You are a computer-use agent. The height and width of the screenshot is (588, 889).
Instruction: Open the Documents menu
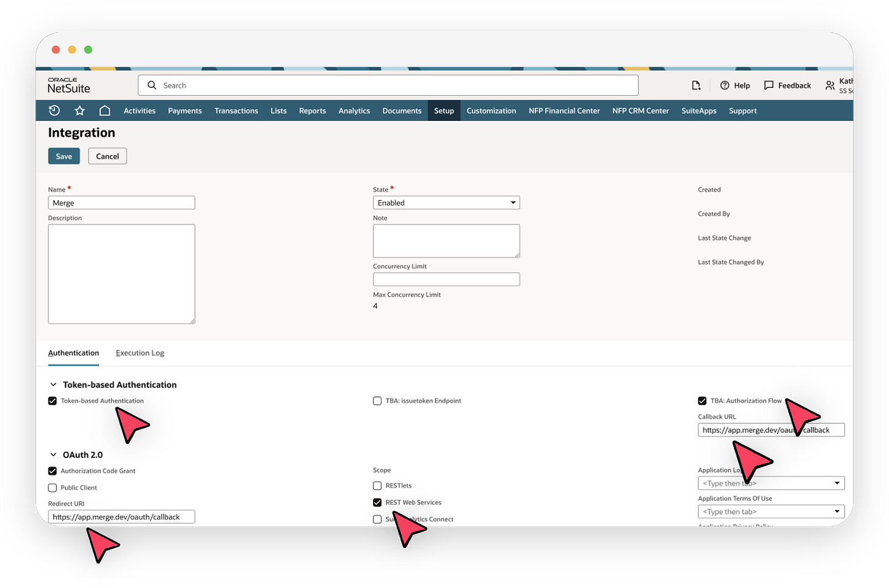point(402,111)
